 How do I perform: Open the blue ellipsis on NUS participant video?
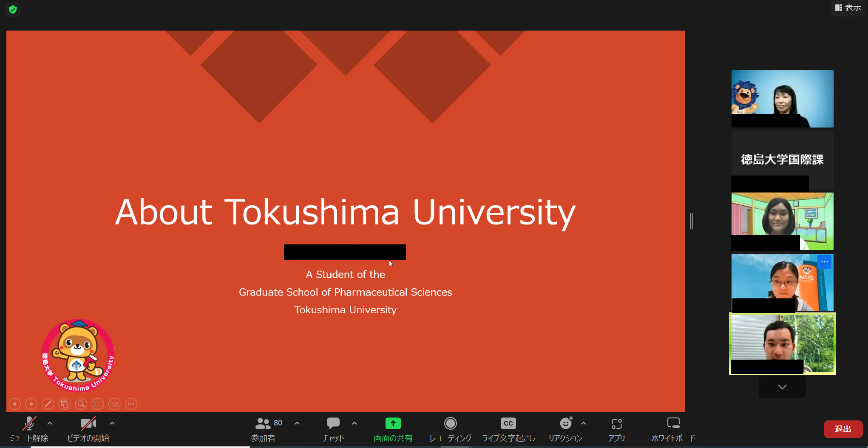tap(825, 262)
